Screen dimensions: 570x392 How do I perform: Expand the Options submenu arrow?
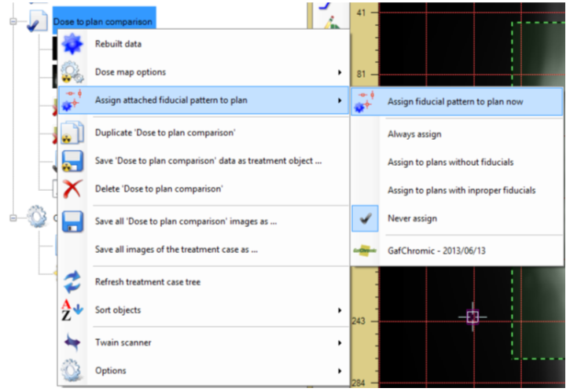point(340,371)
